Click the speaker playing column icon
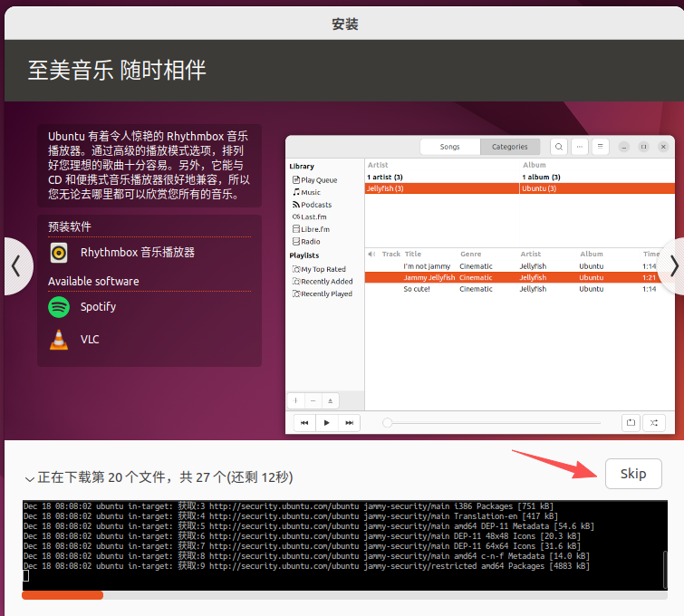The image size is (684, 616). pos(371,254)
